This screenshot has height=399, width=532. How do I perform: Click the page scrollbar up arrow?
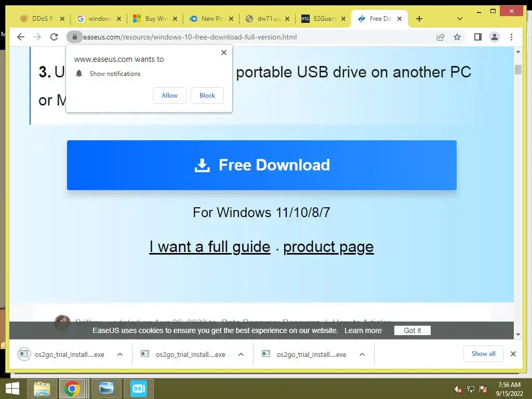point(518,51)
